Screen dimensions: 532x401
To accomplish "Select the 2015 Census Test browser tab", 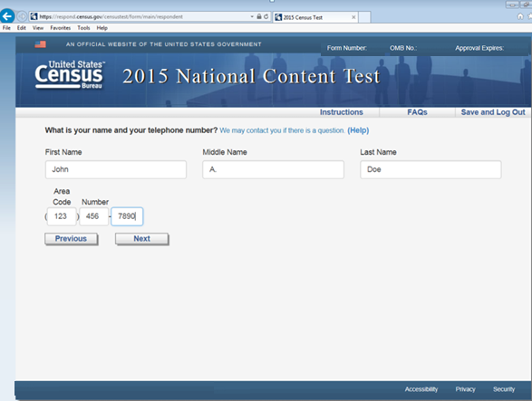I will (315, 17).
